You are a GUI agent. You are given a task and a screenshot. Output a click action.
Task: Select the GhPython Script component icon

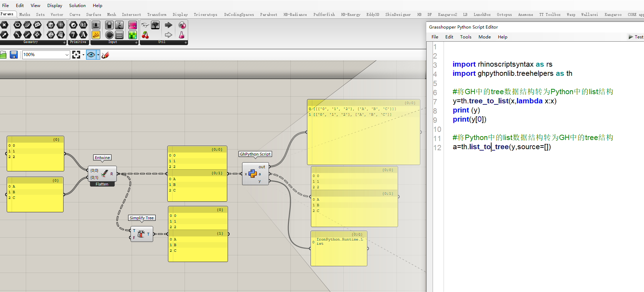pyautogui.click(x=252, y=173)
